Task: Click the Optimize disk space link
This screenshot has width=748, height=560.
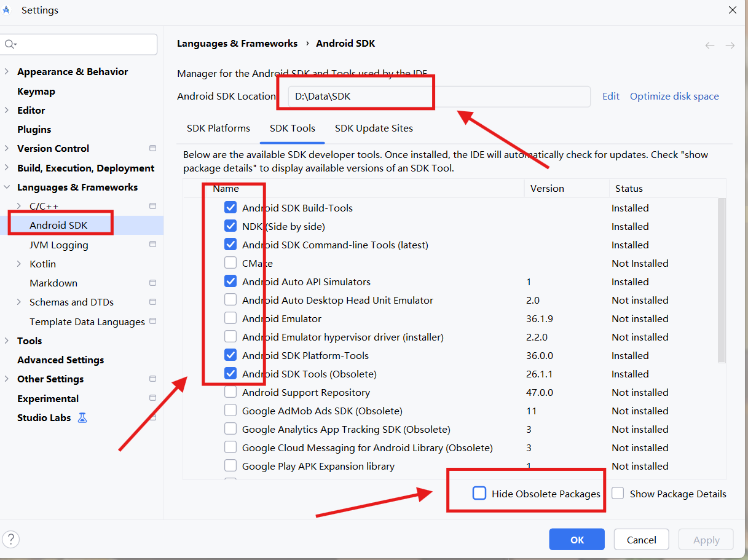Action: [x=674, y=96]
